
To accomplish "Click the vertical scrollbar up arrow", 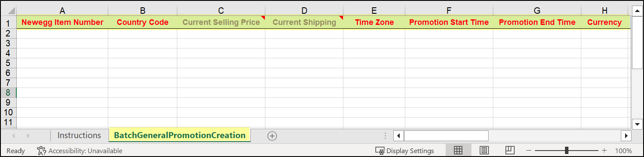I will [x=637, y=11].
